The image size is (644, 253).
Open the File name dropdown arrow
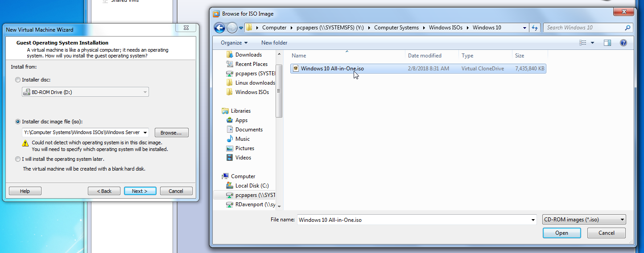tap(533, 220)
